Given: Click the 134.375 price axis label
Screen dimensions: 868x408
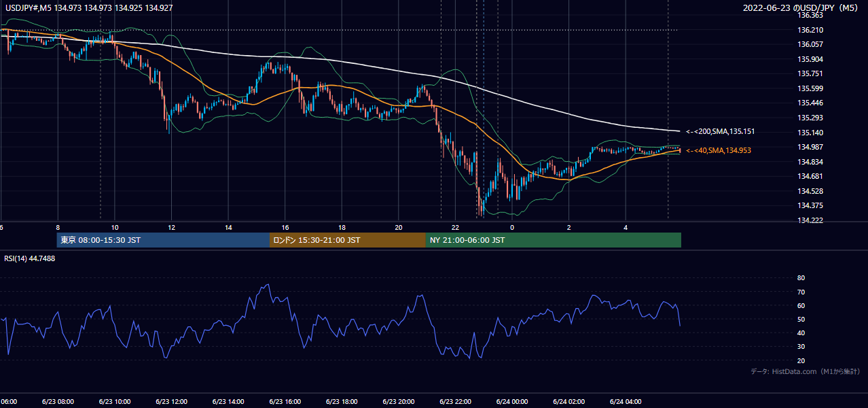Looking at the screenshot, I should (x=810, y=205).
